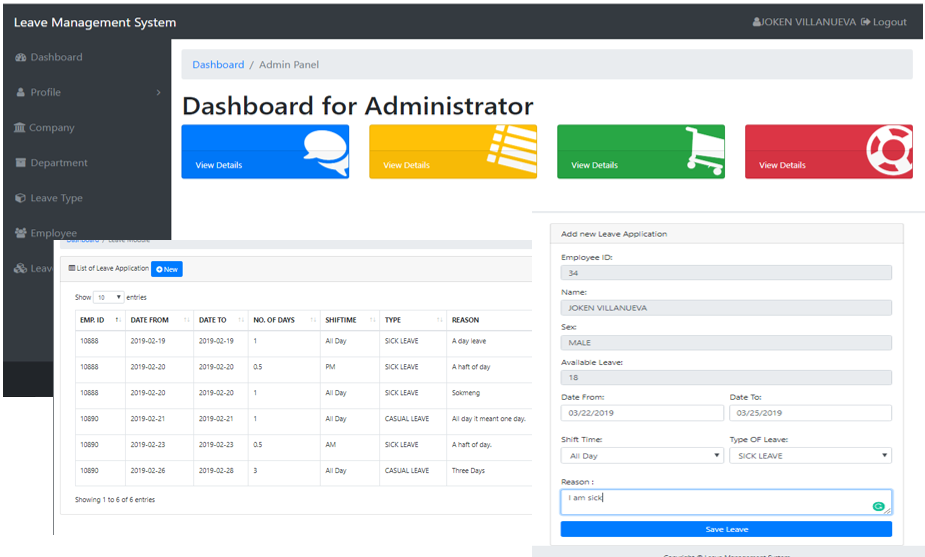Viewport: 925px width, 557px height.
Task: Sort table by SHIFTIME column
Action: click(x=350, y=320)
